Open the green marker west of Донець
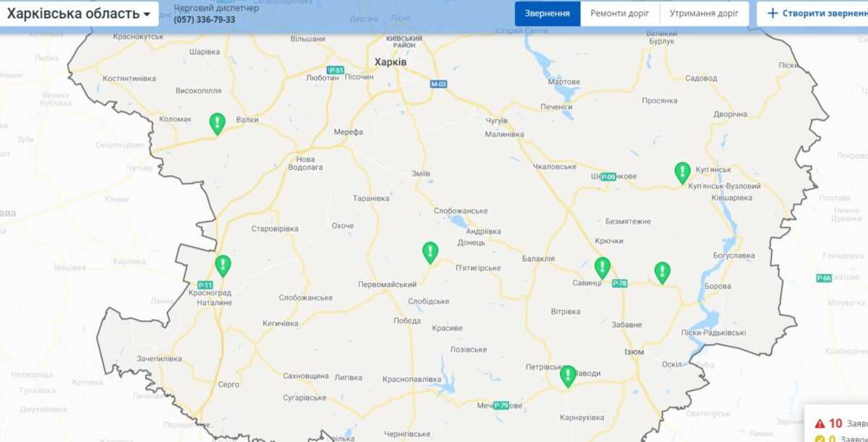 430,252
